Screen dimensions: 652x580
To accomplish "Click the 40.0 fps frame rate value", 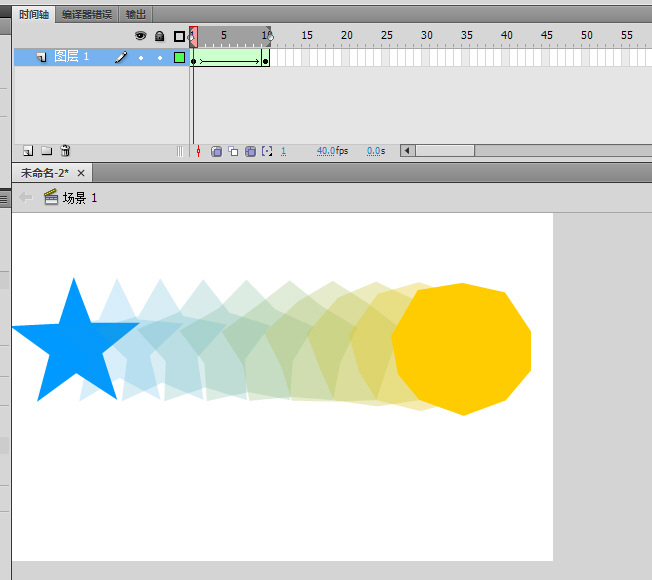I will tap(326, 151).
